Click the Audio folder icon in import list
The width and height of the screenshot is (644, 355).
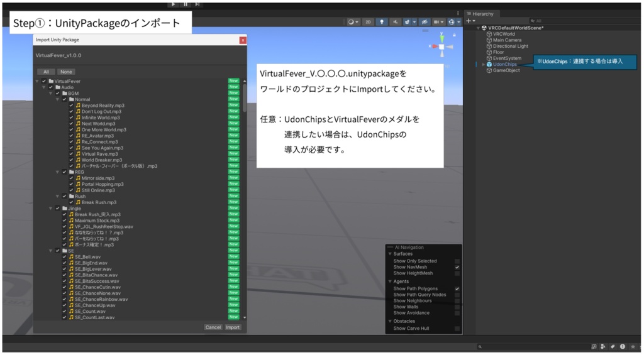pos(58,87)
